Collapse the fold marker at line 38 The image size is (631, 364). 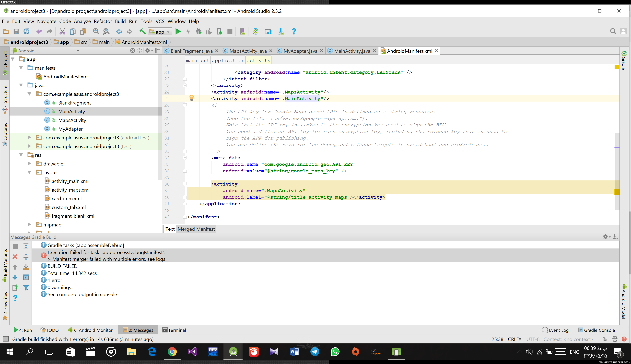(x=185, y=184)
